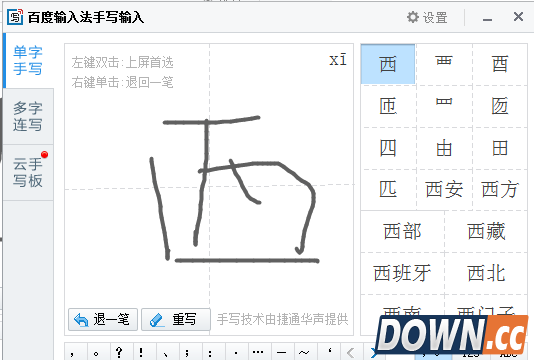Insert the Chinese period 。
The width and height of the screenshot is (534, 360).
coord(98,352)
